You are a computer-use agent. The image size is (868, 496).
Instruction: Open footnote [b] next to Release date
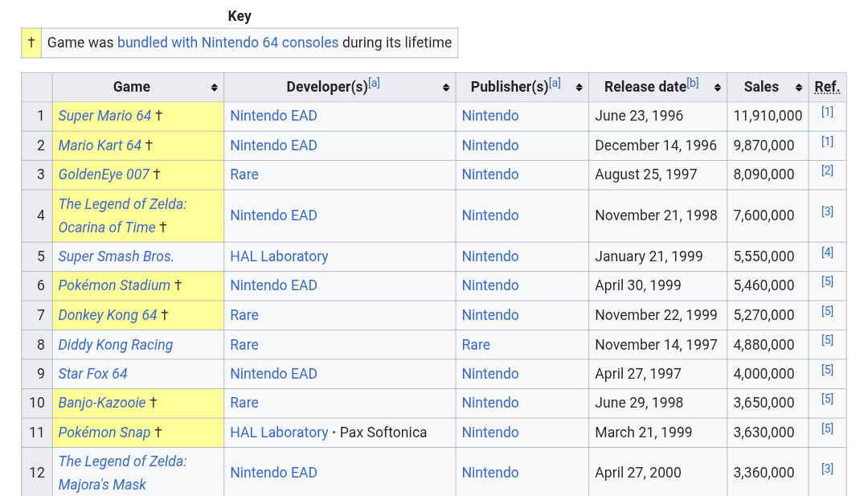693,83
